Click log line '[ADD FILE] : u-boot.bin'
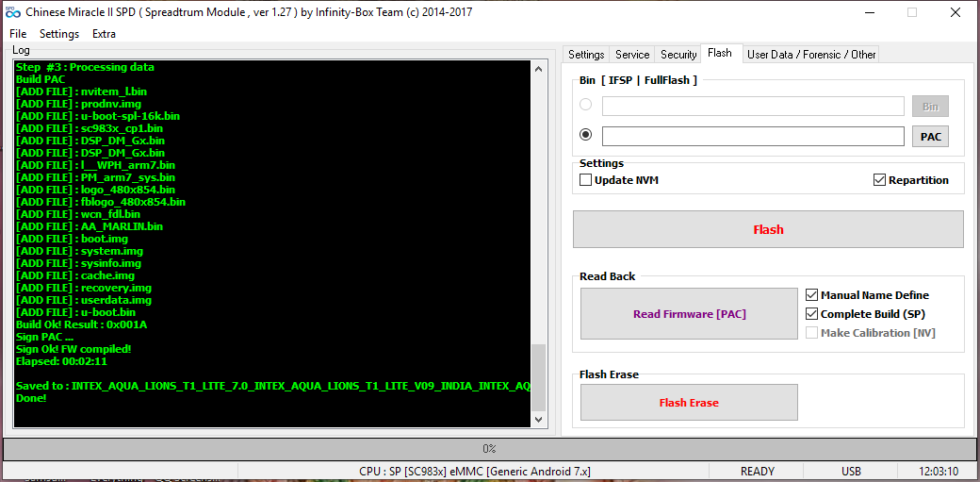The image size is (980, 482). coord(75,312)
